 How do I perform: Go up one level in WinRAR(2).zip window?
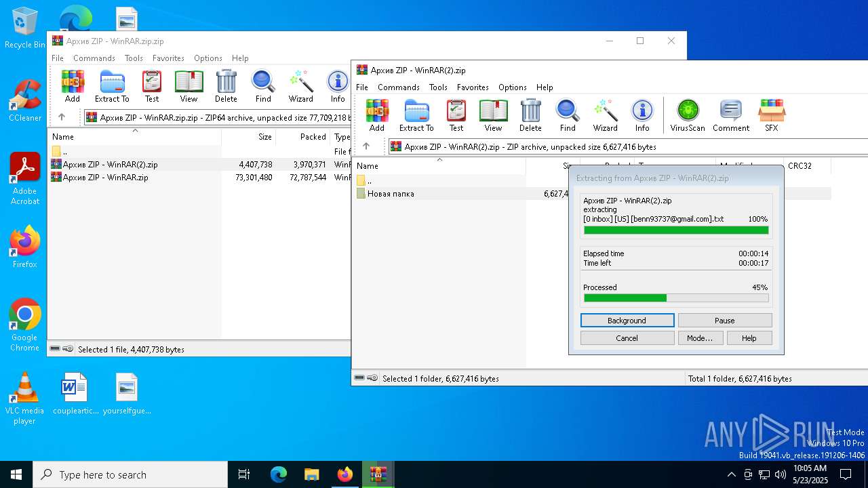coord(366,146)
